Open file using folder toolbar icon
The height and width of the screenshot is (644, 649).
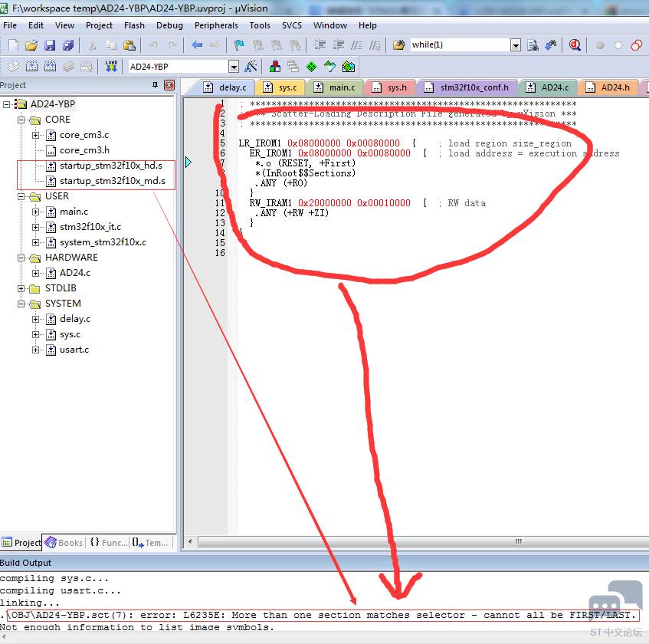[31, 45]
